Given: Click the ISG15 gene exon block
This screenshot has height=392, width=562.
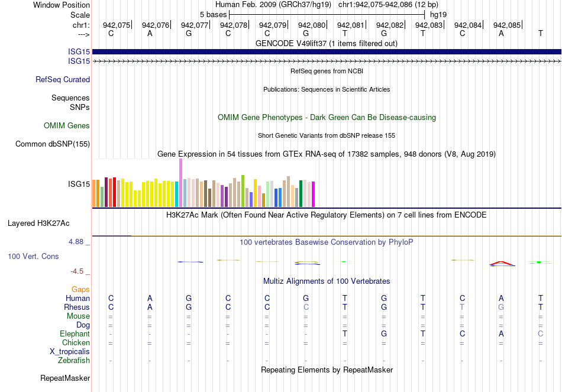Looking at the screenshot, I should pyautogui.click(x=327, y=51).
